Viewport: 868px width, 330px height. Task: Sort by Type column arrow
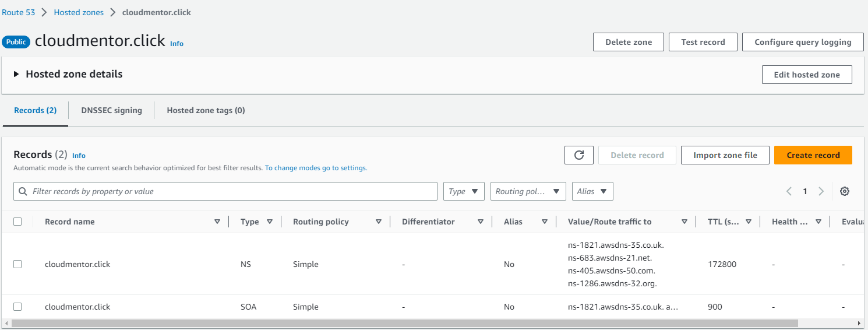[269, 222]
